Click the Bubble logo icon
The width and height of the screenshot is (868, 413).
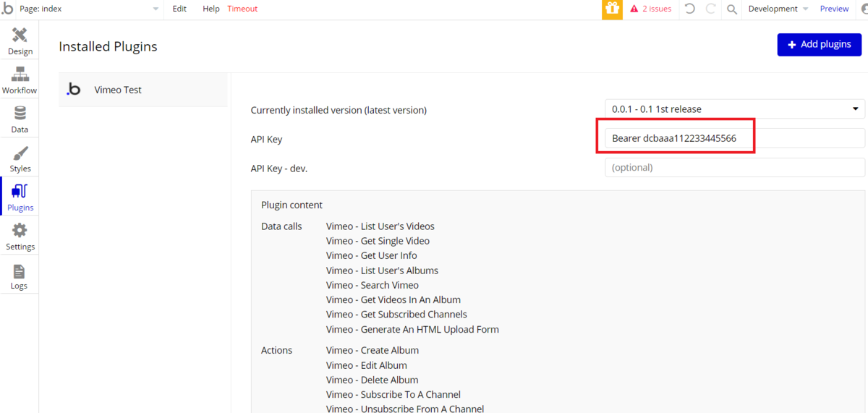[7, 9]
